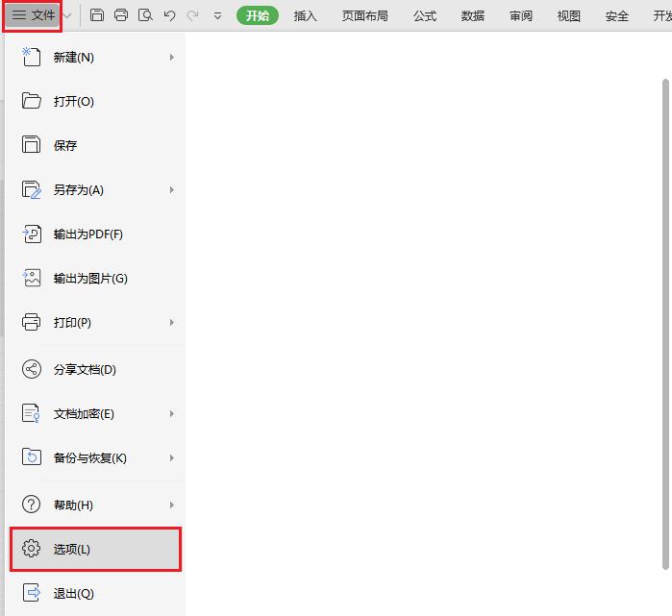This screenshot has height=616, width=672.
Task: Switch to the 数据 tab
Action: pos(473,16)
